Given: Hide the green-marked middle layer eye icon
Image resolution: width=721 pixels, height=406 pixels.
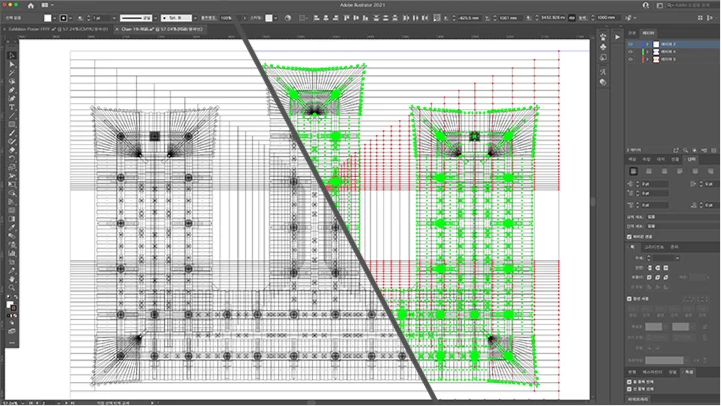Looking at the screenshot, I should click(630, 51).
